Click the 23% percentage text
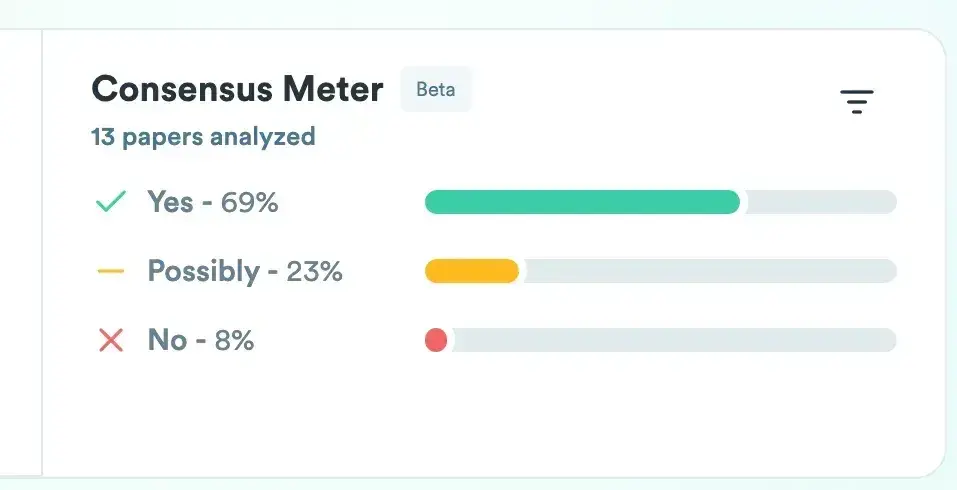 pos(314,271)
